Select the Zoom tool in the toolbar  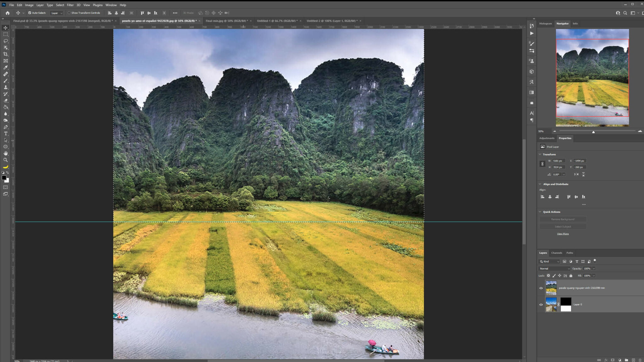(x=5, y=160)
